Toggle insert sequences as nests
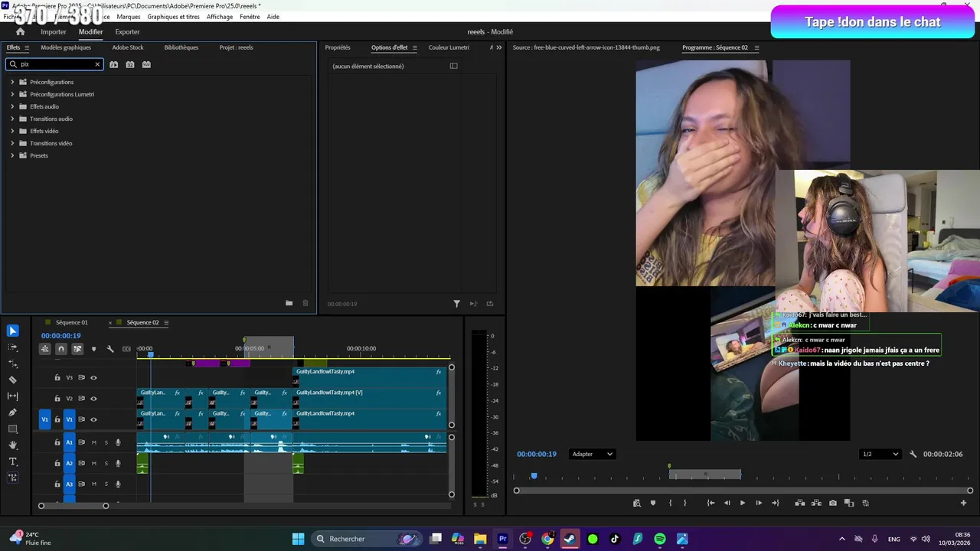The width and height of the screenshot is (980, 551). (x=44, y=349)
